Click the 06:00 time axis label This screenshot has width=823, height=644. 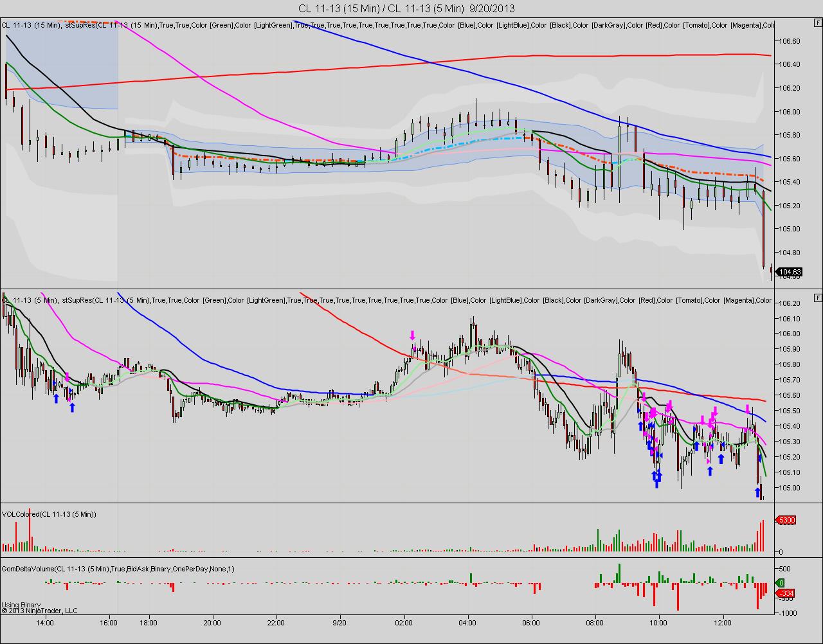[x=531, y=623]
